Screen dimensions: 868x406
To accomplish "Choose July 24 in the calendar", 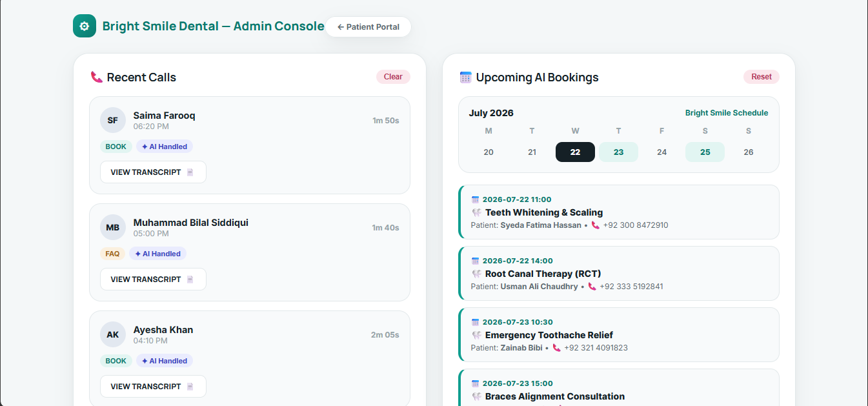I will (x=661, y=152).
